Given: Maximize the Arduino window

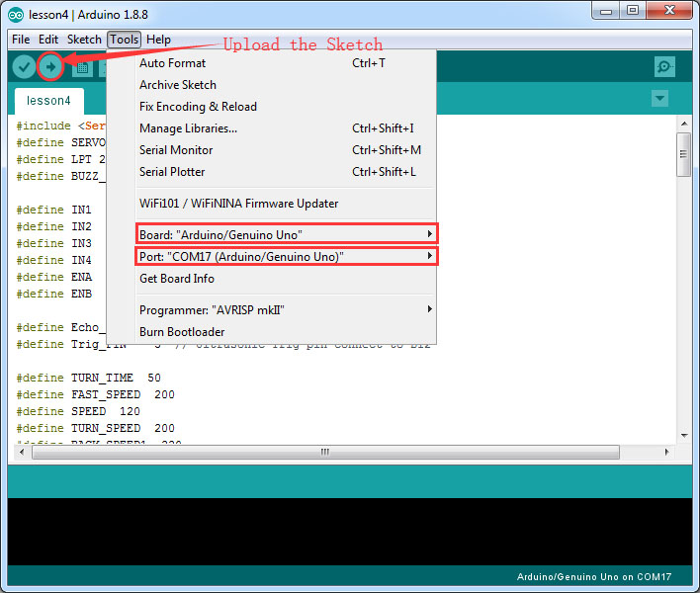Looking at the screenshot, I should [633, 11].
